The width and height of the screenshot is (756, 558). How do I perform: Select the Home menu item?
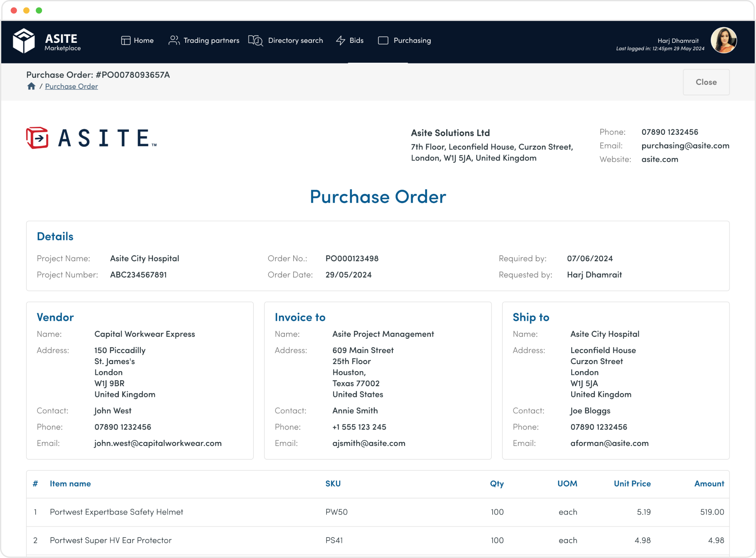tap(143, 40)
